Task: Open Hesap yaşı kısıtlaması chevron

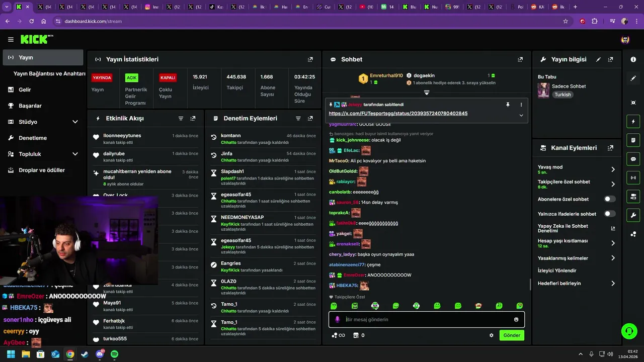Action: point(613,243)
